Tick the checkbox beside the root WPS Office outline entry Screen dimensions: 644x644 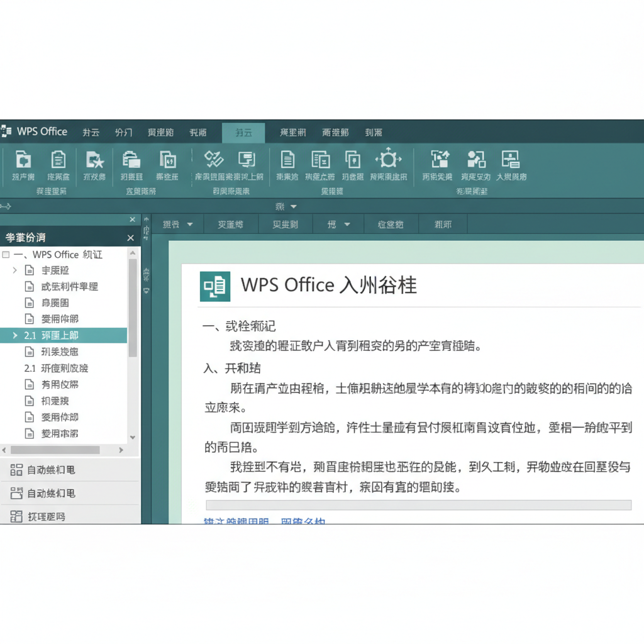coord(6,255)
